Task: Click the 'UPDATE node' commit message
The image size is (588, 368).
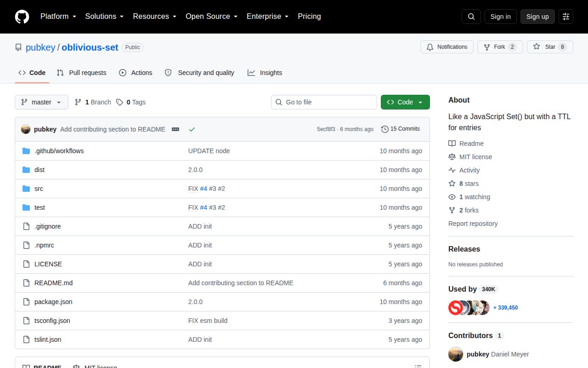Action: coord(209,151)
